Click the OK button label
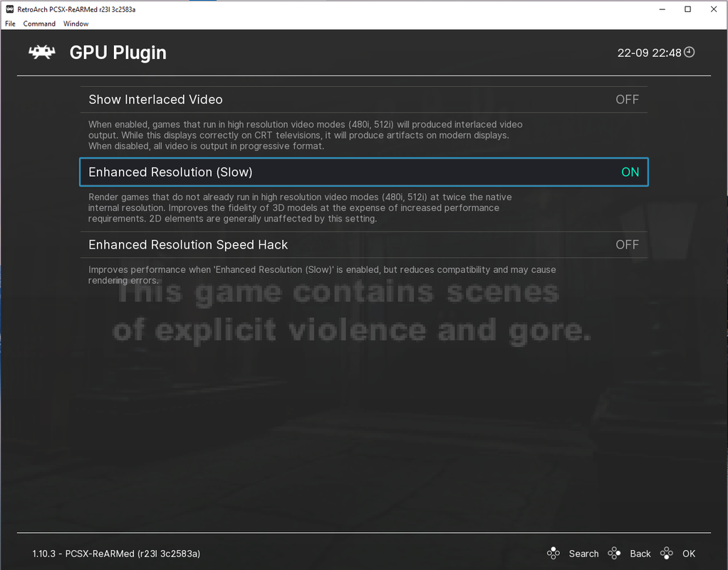This screenshot has width=728, height=570. (x=689, y=554)
